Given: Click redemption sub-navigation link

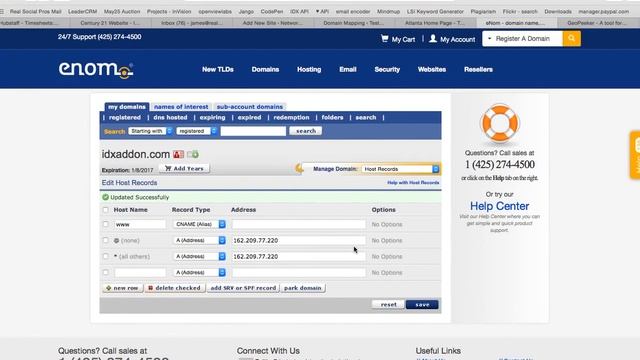Looking at the screenshot, I should [x=291, y=118].
